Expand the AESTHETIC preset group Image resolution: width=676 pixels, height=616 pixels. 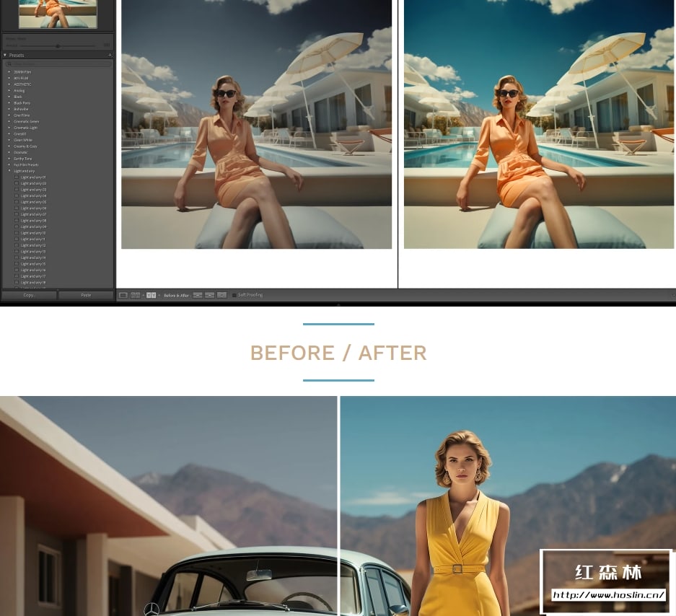(9, 84)
